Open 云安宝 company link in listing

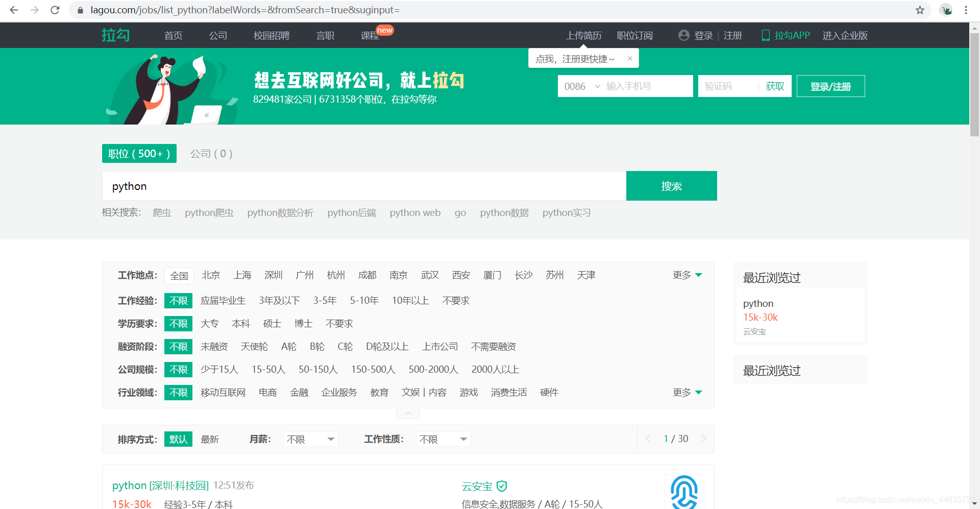coord(477,487)
